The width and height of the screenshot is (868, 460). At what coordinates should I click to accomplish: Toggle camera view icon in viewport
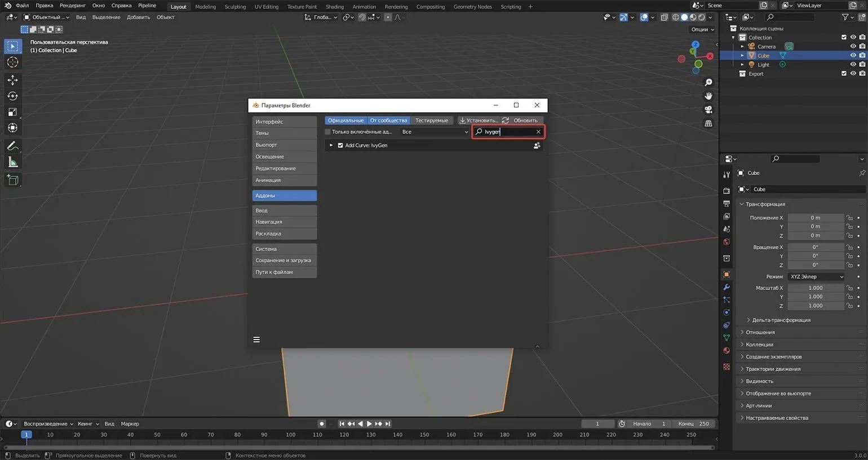click(x=708, y=110)
